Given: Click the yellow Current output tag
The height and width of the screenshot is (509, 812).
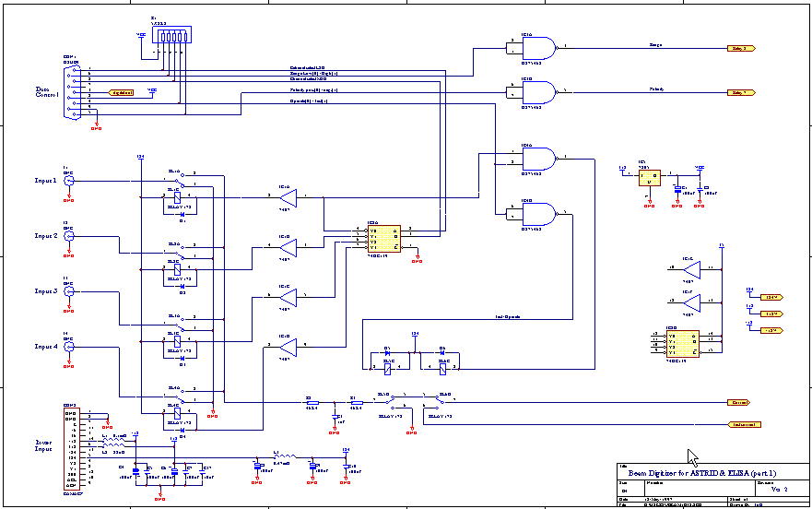Looking at the screenshot, I should 738,403.
